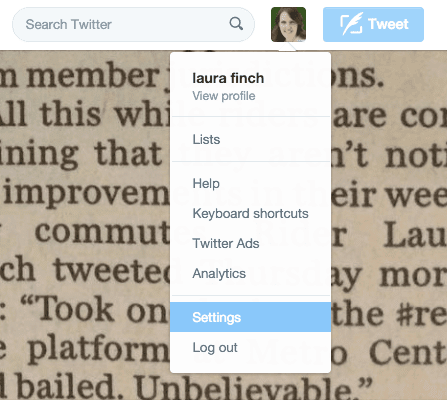This screenshot has width=447, height=400.
Task: Click the word 'member' in header photo
Action: (93, 76)
